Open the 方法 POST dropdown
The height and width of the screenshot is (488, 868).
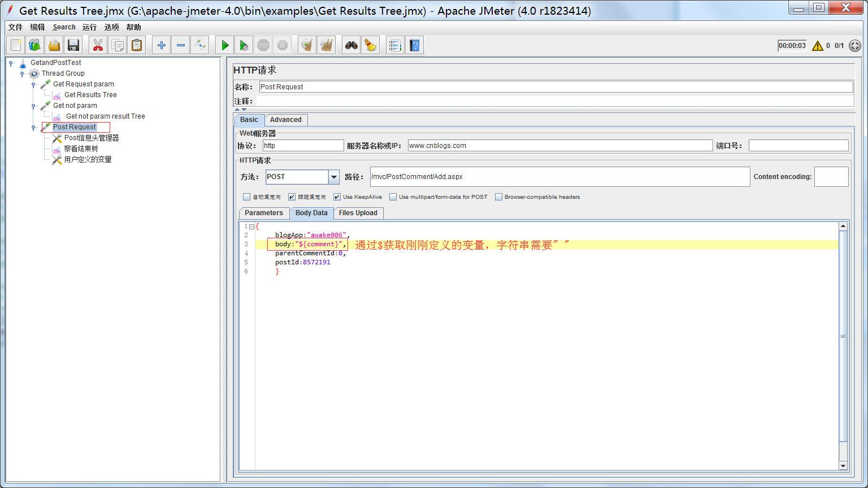click(x=334, y=177)
